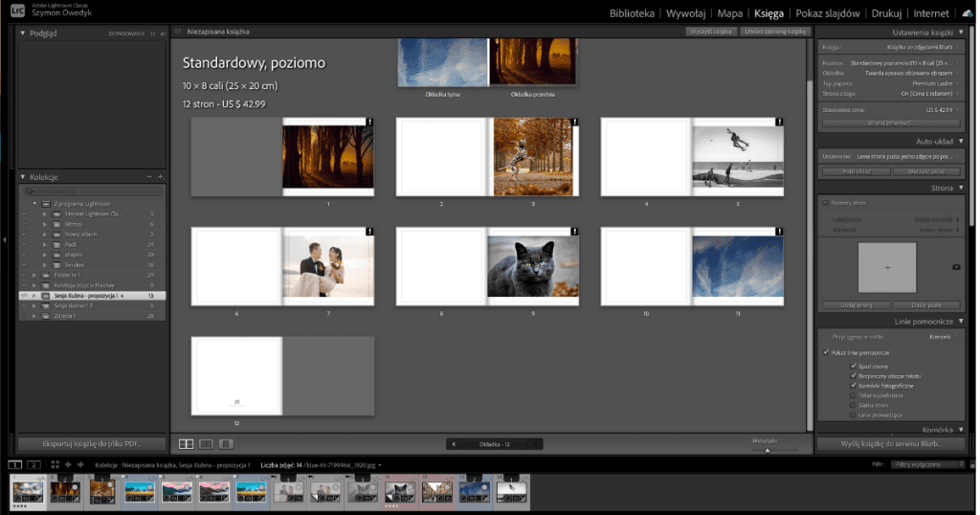Viewport: 980px width, 515px height.
Task: Expand Komórka panel
Action: click(x=961, y=430)
